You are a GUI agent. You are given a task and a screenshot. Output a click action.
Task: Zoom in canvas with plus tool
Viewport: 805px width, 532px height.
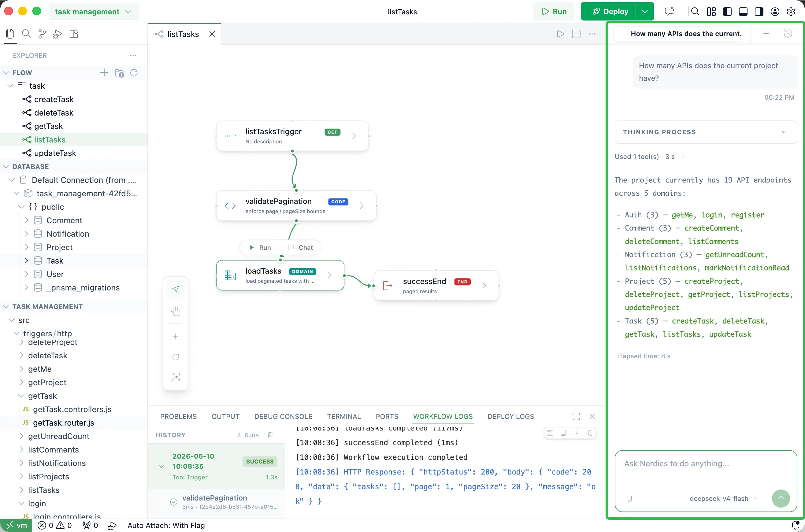(x=176, y=336)
